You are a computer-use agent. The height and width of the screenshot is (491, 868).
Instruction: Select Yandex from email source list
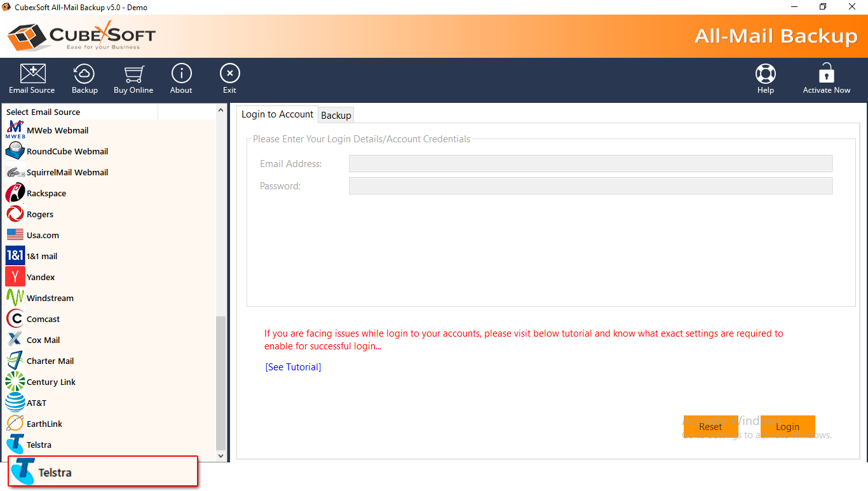click(x=41, y=277)
